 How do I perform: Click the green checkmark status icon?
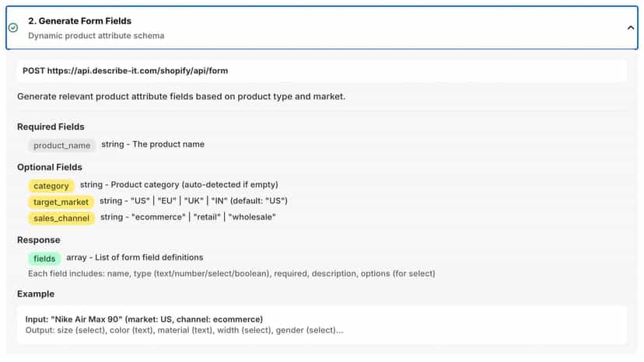(13, 27)
